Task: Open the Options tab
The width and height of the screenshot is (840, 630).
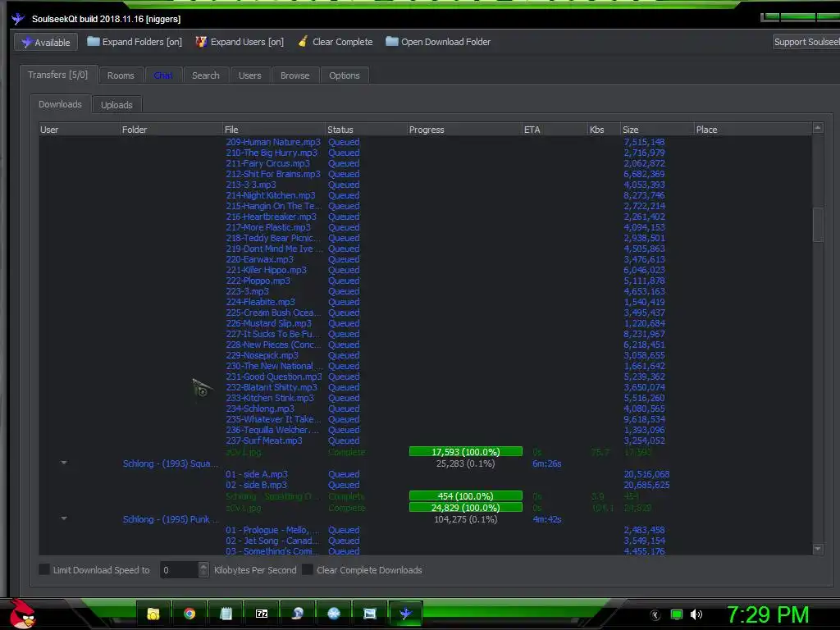Action: pyautogui.click(x=344, y=75)
